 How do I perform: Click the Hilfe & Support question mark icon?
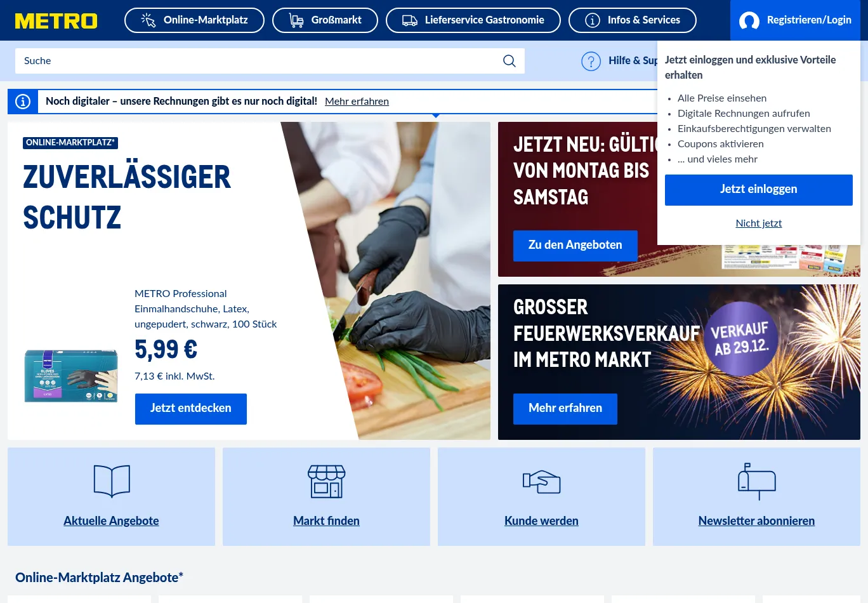[x=591, y=61]
